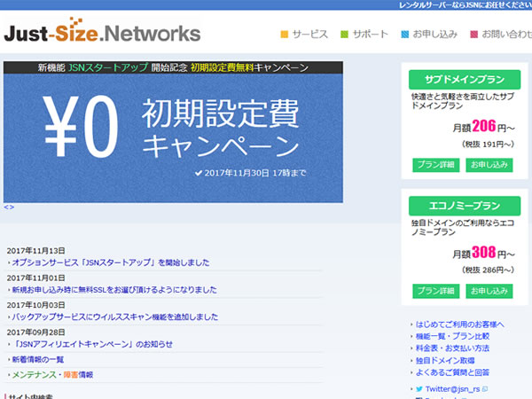This screenshot has height=399, width=532.
Task: Click the blue square icon beside お申し込み
Action: pyautogui.click(x=405, y=35)
